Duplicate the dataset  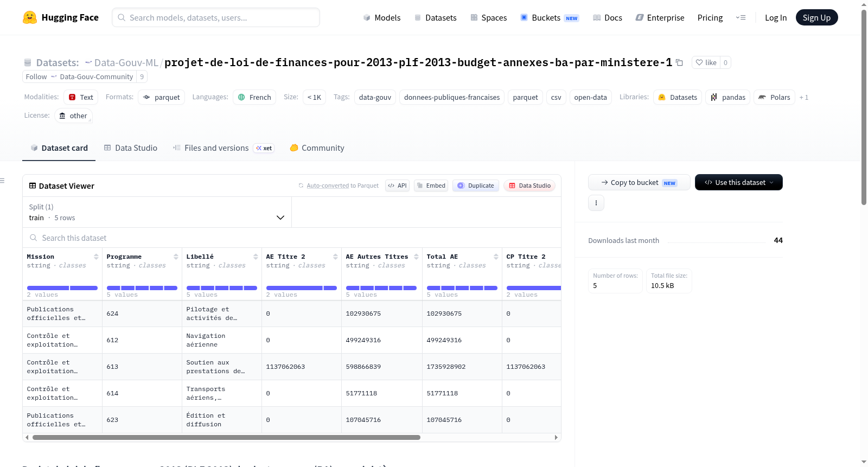[x=476, y=185]
